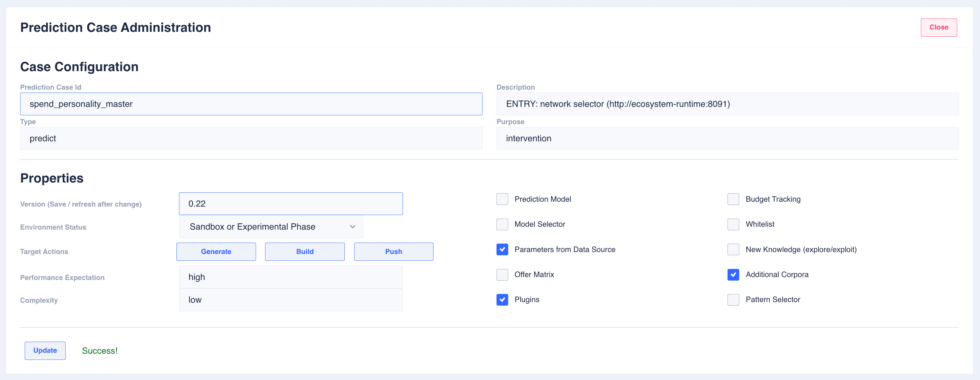Disable the Plugins checkbox
980x380 pixels.
click(x=502, y=300)
